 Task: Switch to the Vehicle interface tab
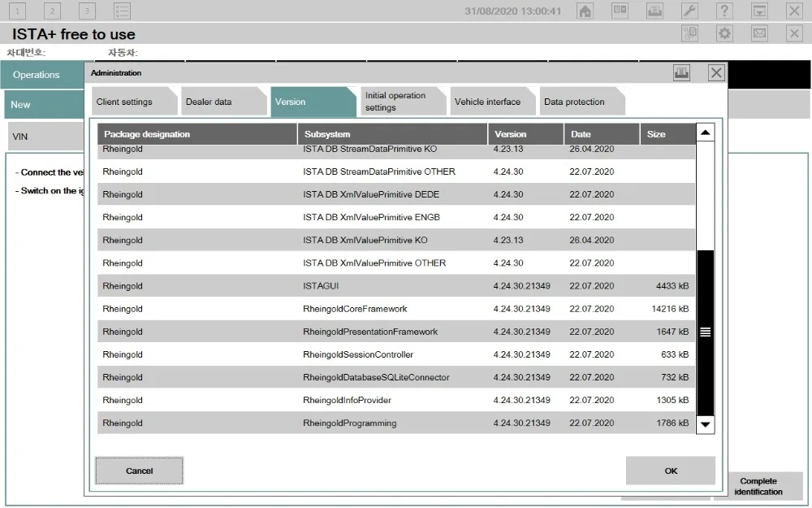click(x=493, y=102)
